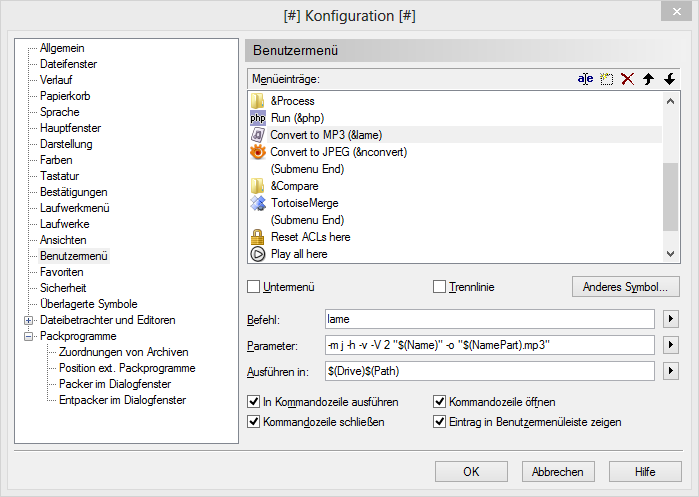699x497 pixels.
Task: Open the Farben settings page
Action: coord(56,160)
